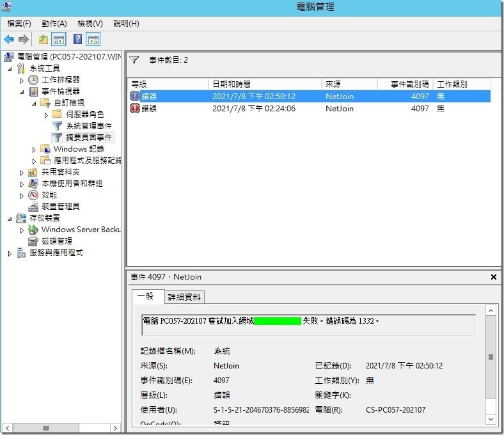
Task: Click the 自訂檢視 folder icon
Action: point(45,103)
